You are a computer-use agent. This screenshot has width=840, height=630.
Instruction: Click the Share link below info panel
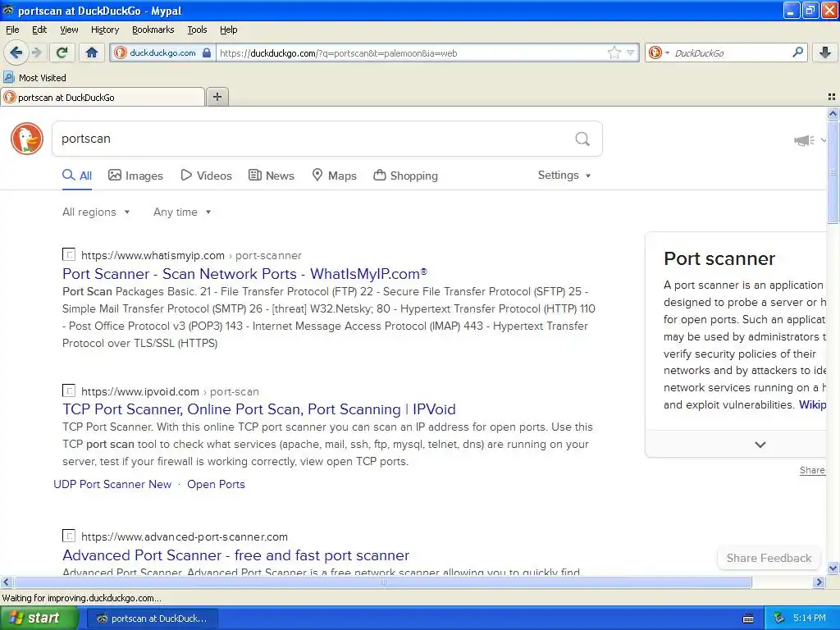812,470
